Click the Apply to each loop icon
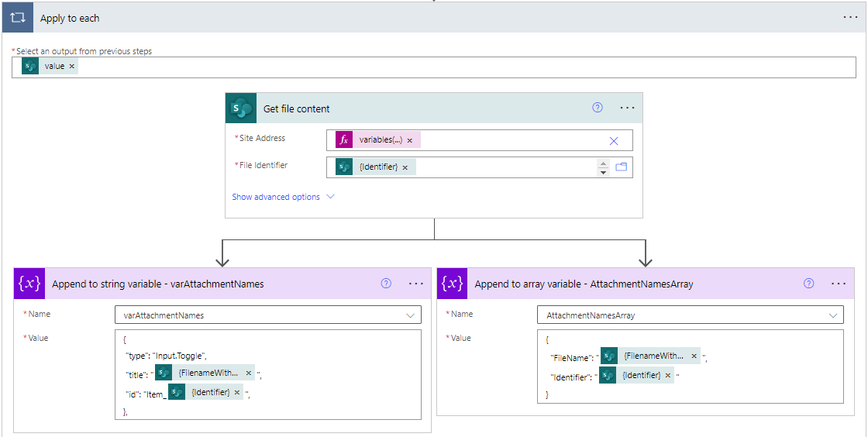Viewport: 868px width, 437px height. pos(16,18)
